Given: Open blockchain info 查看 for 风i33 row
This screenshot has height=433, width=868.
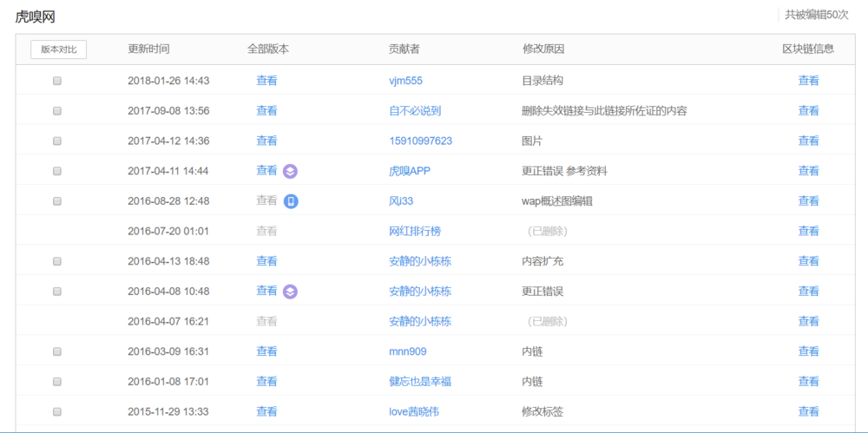Looking at the screenshot, I should 808,201.
